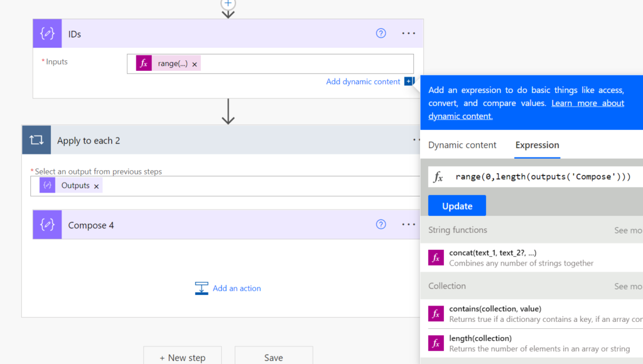Click the IDs Inputs field

pyautogui.click(x=270, y=64)
